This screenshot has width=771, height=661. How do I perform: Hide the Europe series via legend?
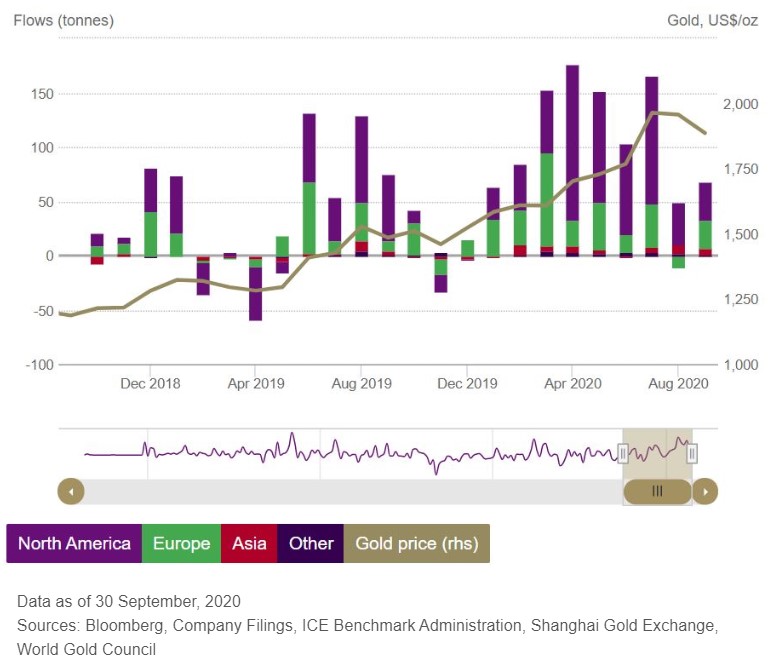point(181,544)
